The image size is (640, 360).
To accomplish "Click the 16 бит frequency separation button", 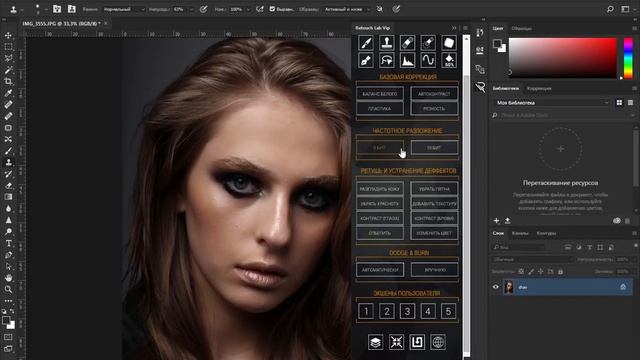I will click(x=434, y=148).
